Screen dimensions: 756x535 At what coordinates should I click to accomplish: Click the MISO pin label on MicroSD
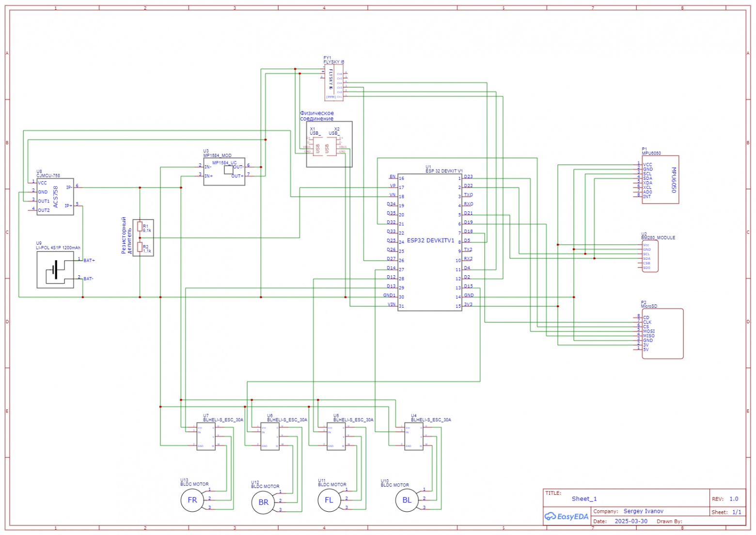pyautogui.click(x=649, y=336)
